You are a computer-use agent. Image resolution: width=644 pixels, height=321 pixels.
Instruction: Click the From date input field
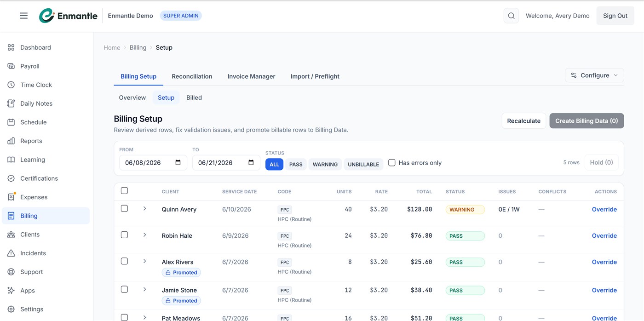coord(153,162)
